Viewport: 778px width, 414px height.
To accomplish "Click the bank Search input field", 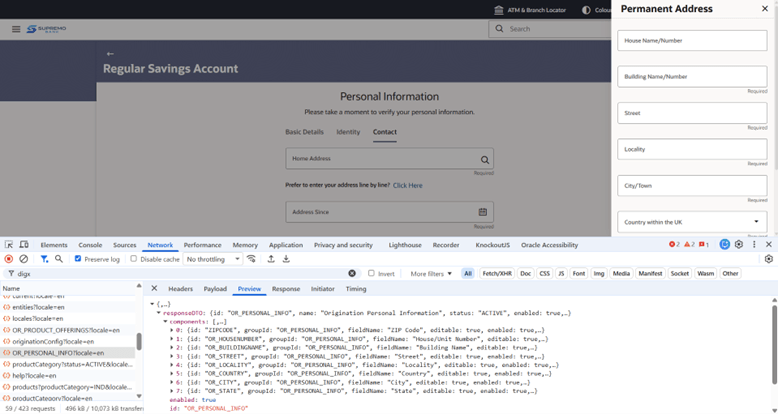I will (x=550, y=29).
